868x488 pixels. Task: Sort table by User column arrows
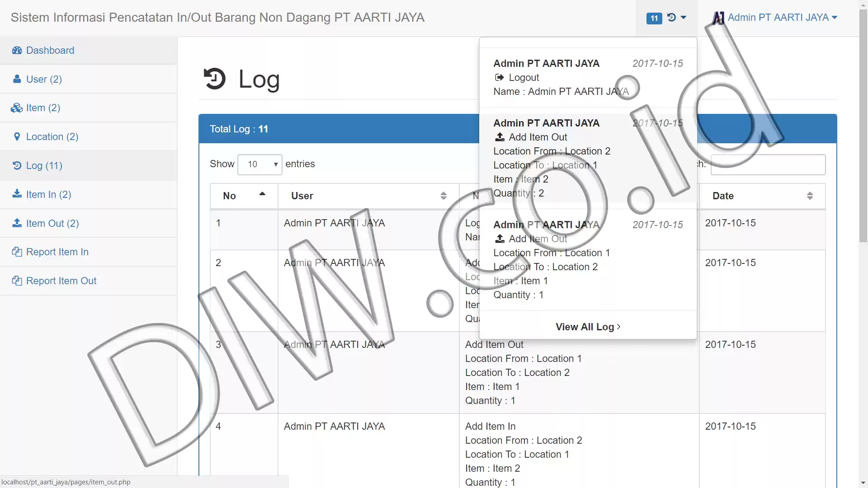[443, 196]
